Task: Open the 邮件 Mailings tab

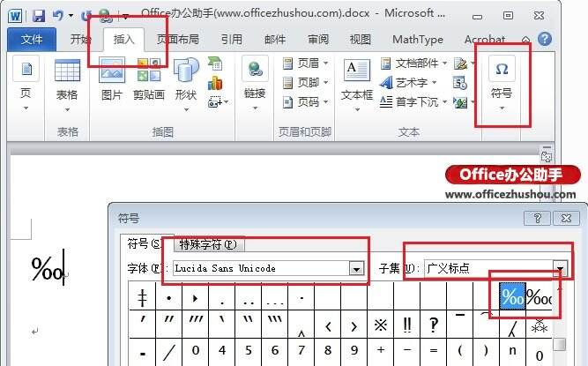Action: [x=275, y=39]
